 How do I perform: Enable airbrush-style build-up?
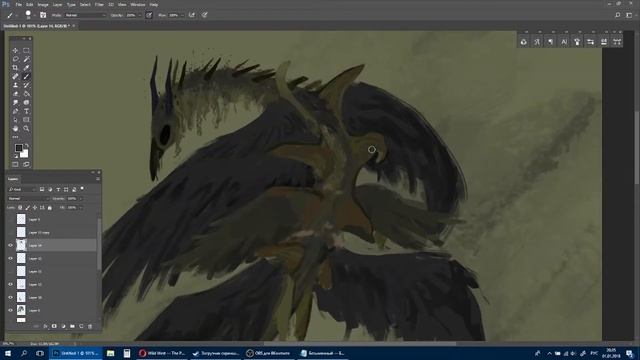tap(192, 15)
